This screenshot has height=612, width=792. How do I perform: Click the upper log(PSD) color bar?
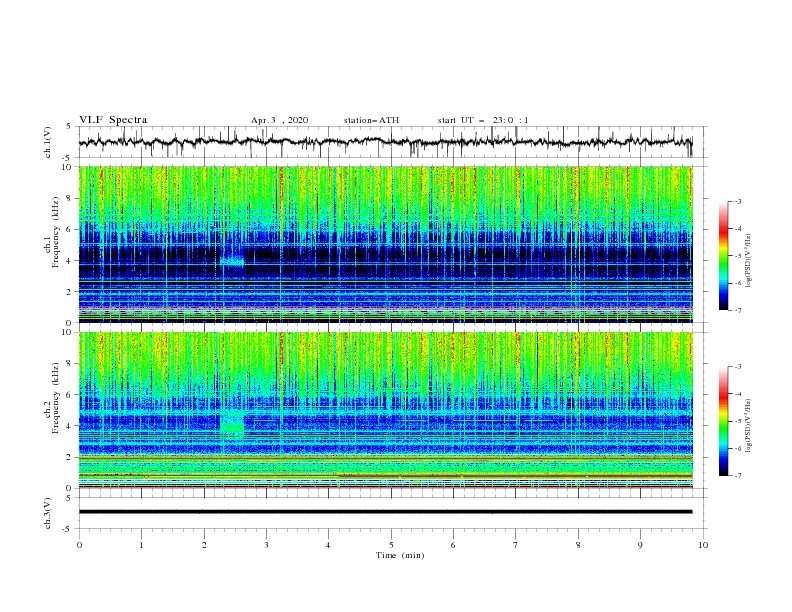coord(723,256)
